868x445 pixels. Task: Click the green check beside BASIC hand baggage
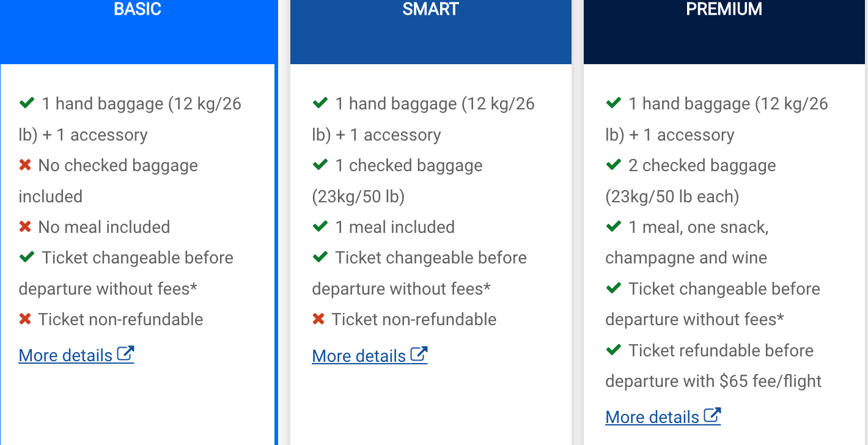pyautogui.click(x=27, y=103)
